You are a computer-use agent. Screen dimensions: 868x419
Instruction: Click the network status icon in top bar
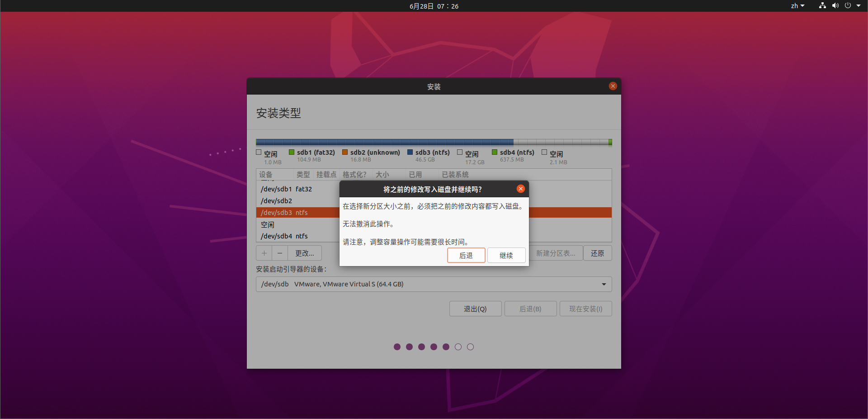(x=822, y=6)
